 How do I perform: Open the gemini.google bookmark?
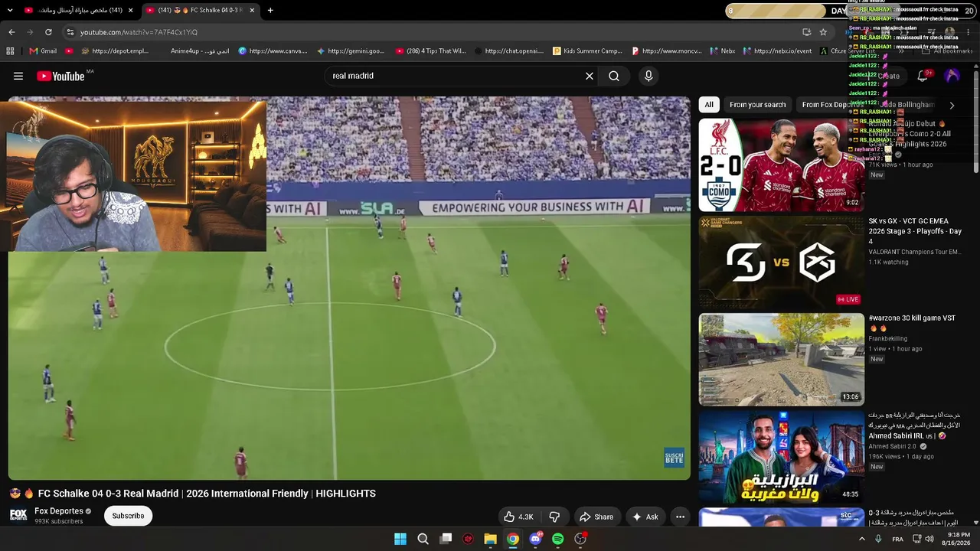[x=351, y=51]
